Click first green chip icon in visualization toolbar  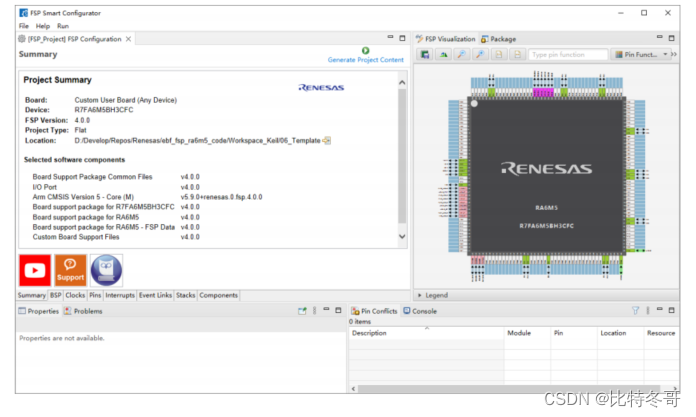(425, 55)
